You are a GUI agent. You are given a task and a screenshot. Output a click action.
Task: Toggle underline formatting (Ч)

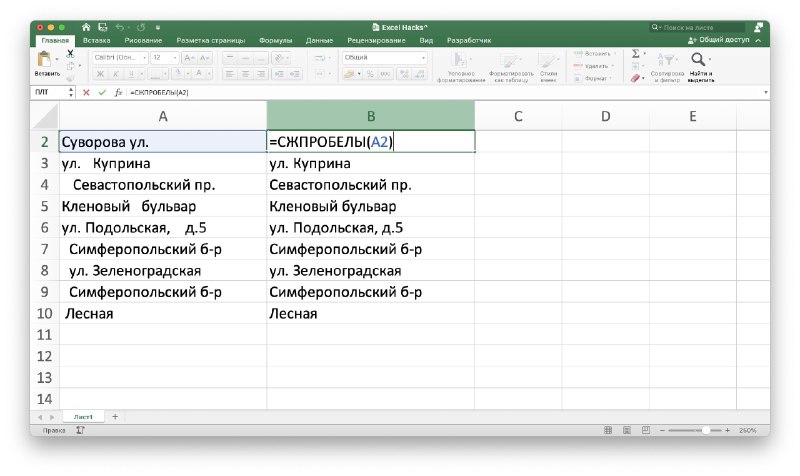pyautogui.click(x=131, y=74)
